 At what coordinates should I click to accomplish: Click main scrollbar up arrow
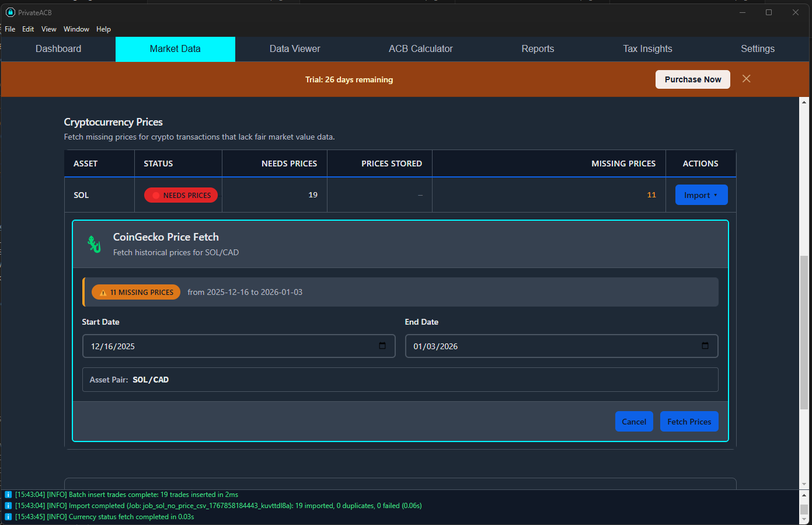[804, 102]
